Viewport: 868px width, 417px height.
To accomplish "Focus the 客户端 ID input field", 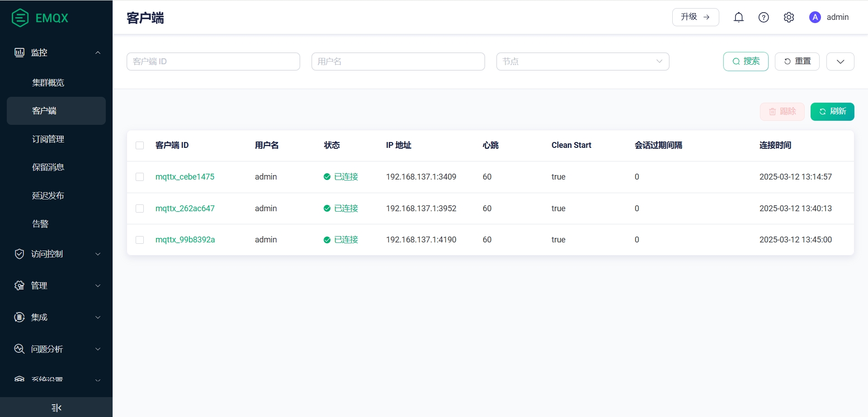I will pyautogui.click(x=213, y=62).
